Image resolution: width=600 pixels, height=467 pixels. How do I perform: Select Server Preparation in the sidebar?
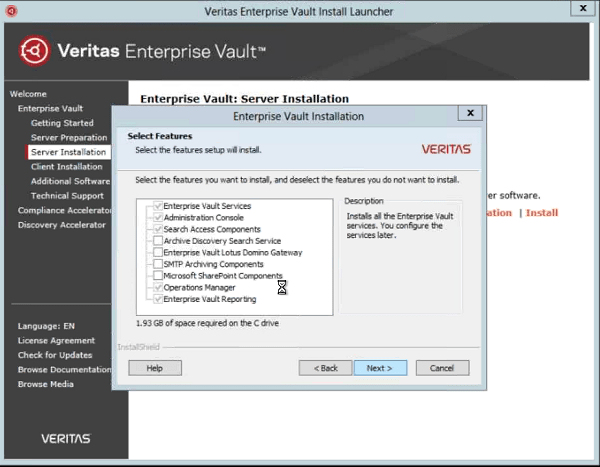[x=68, y=138]
